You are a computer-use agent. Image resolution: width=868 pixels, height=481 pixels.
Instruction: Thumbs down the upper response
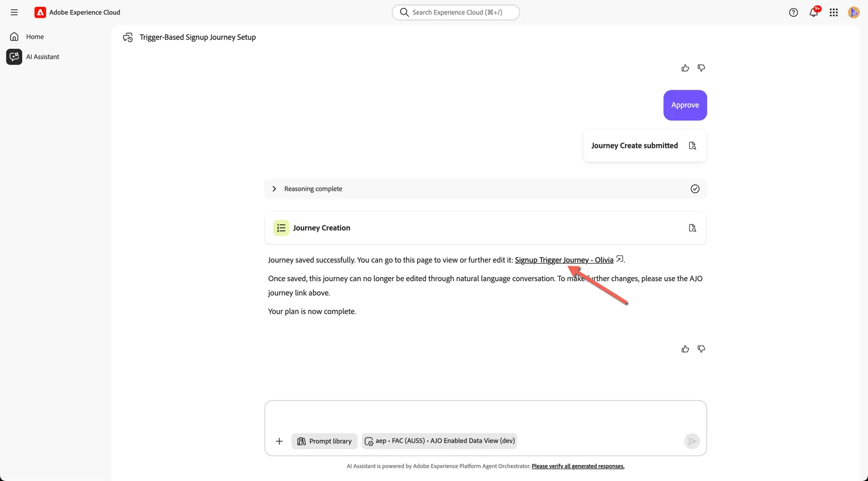(701, 68)
